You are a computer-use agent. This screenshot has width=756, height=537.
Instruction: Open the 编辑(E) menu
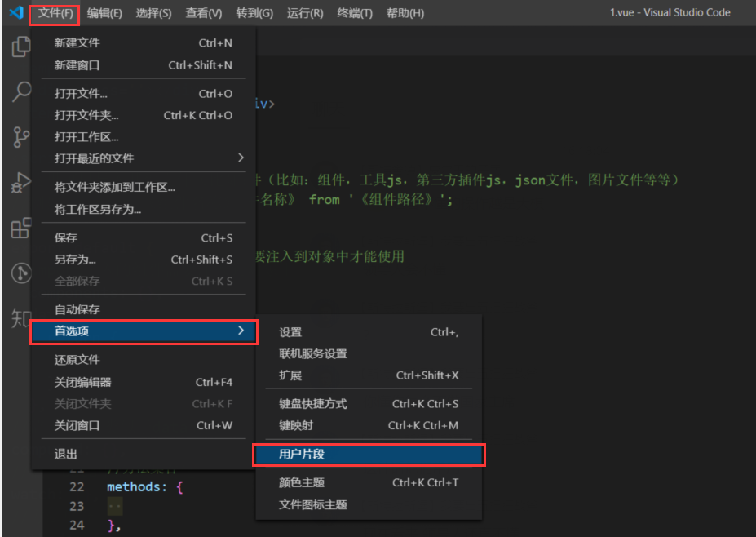[x=104, y=13]
